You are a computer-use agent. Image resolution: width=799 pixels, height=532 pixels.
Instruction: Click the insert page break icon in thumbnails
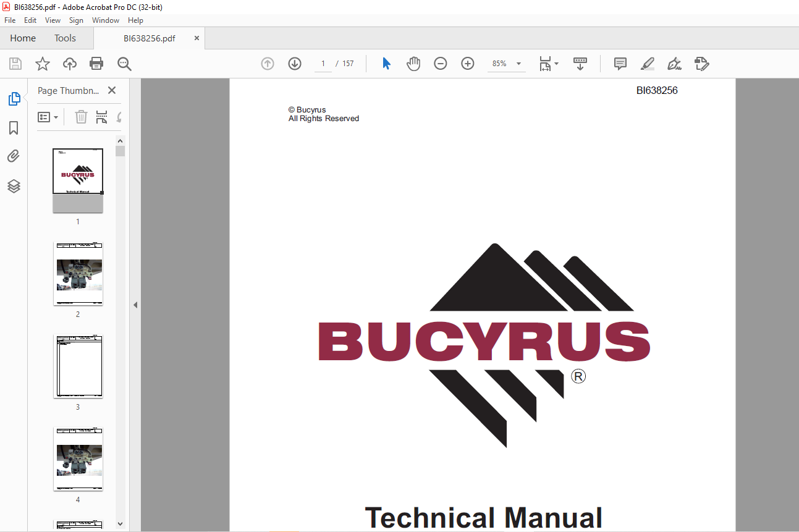[x=102, y=117]
